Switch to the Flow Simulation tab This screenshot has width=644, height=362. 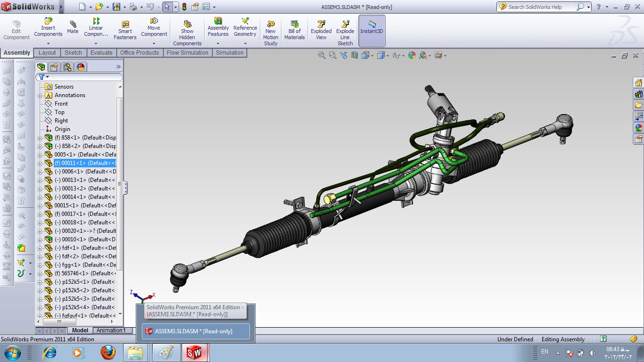(x=187, y=53)
